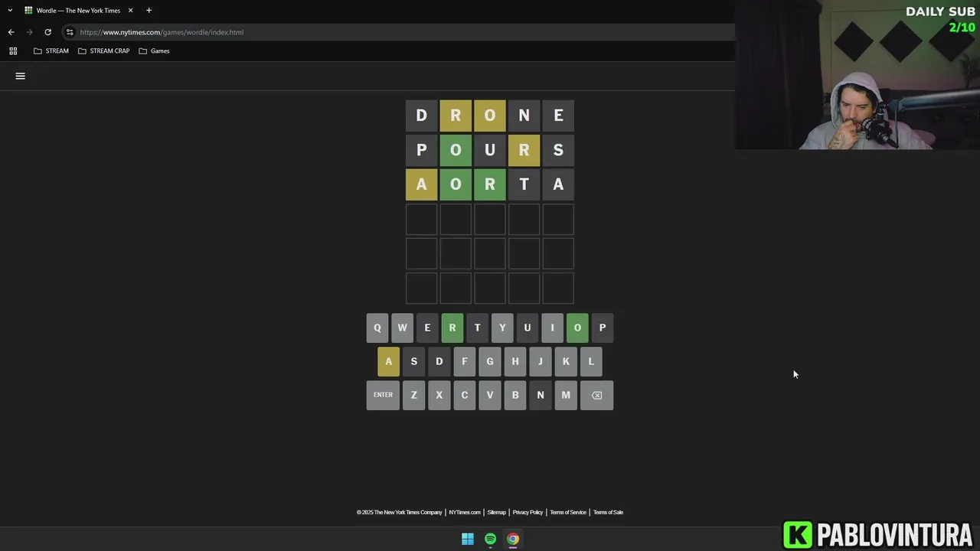Click the green O tile in POURS row
Screen dimensions: 980x551
coord(456,150)
